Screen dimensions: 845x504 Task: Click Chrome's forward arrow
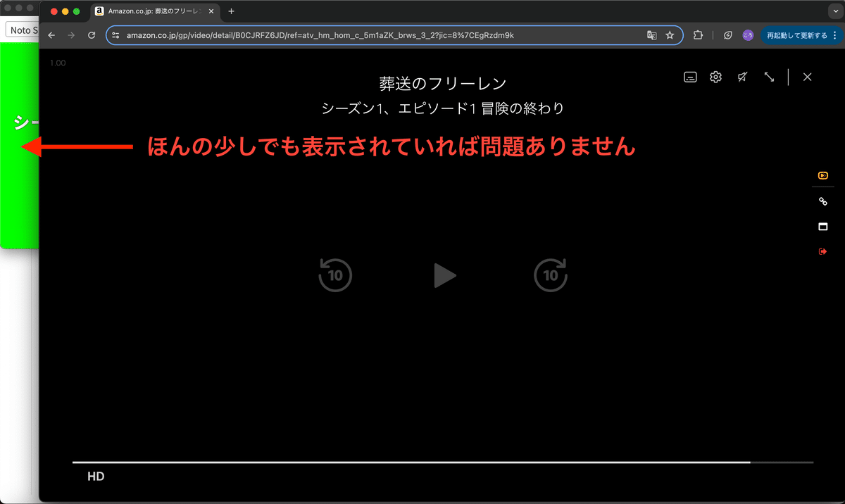[71, 35]
